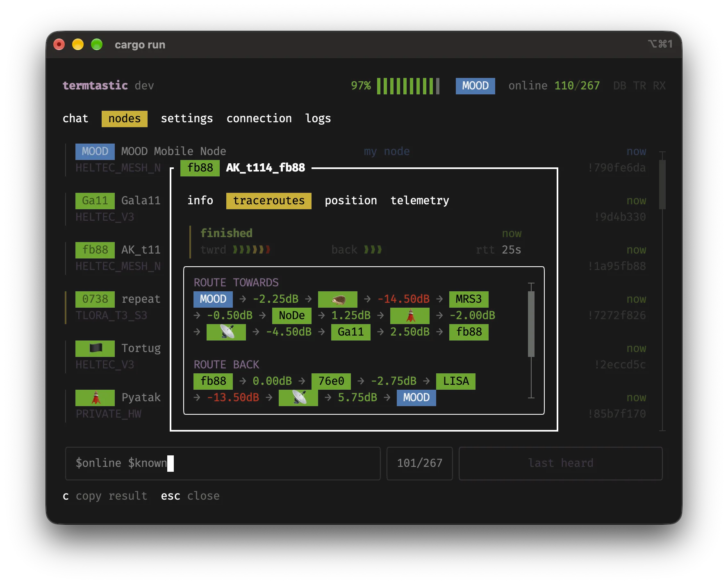Click the 97% signal bar indicator
The height and width of the screenshot is (585, 728).
[395, 86]
